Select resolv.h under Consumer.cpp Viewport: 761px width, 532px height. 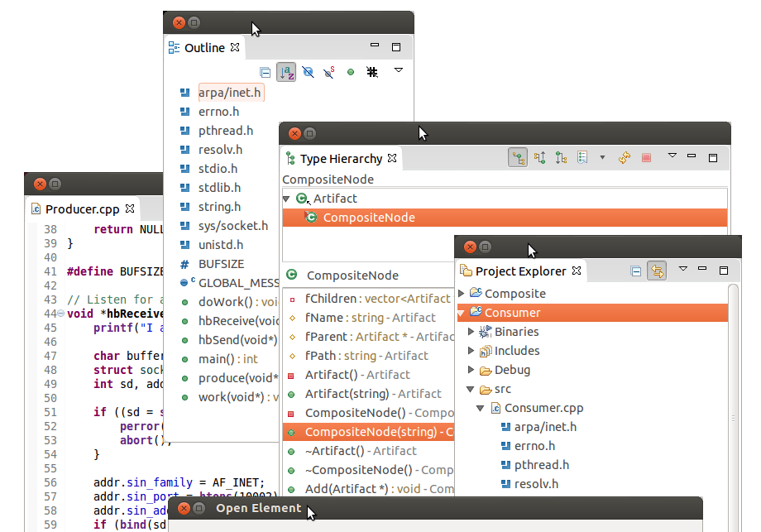point(536,485)
